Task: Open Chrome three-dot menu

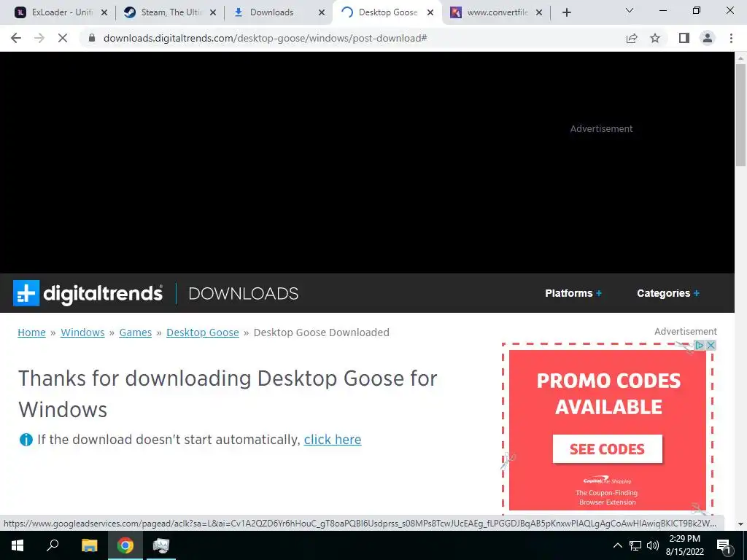Action: (x=731, y=38)
